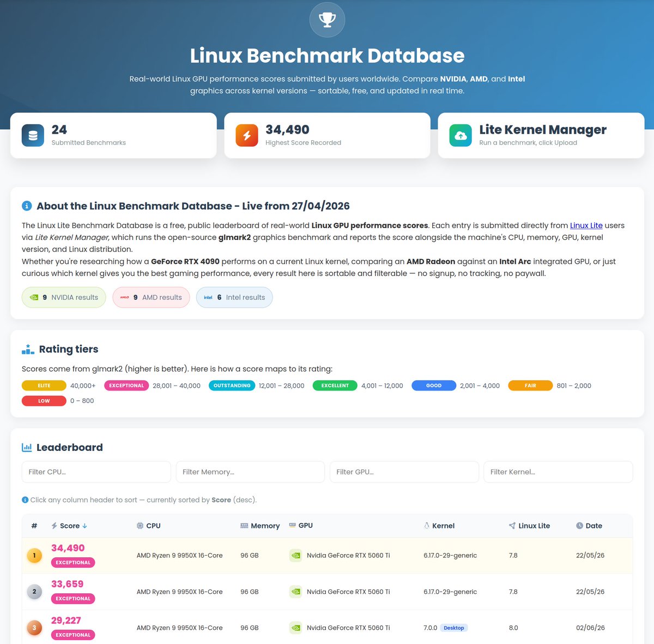Click Nvidia logo in the 33,659 score row
The image size is (654, 644).
pos(295,592)
